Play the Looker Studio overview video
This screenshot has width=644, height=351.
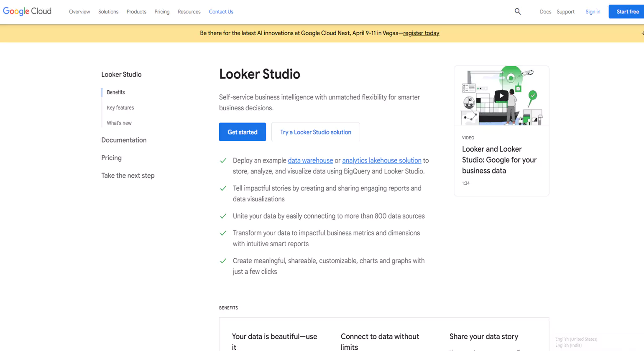click(501, 95)
